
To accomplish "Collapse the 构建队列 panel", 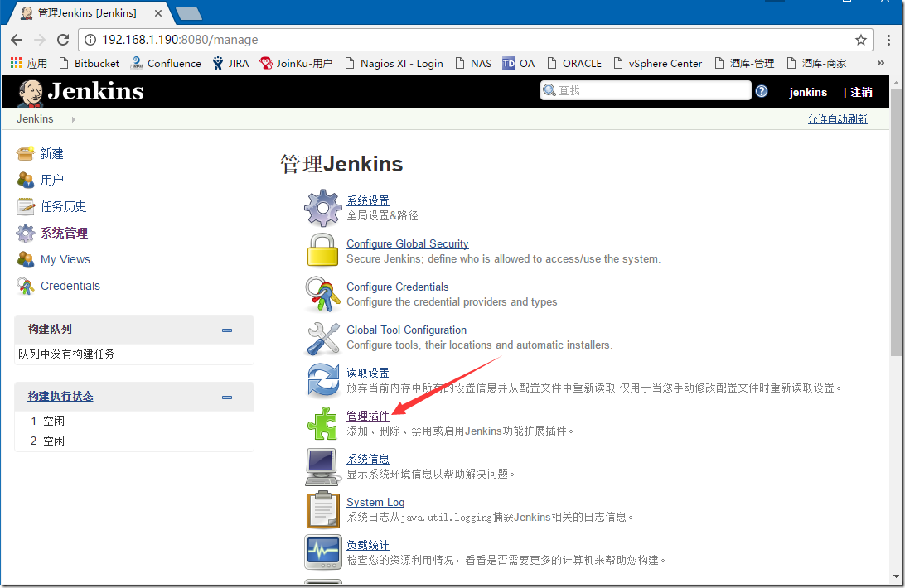I will point(227,330).
